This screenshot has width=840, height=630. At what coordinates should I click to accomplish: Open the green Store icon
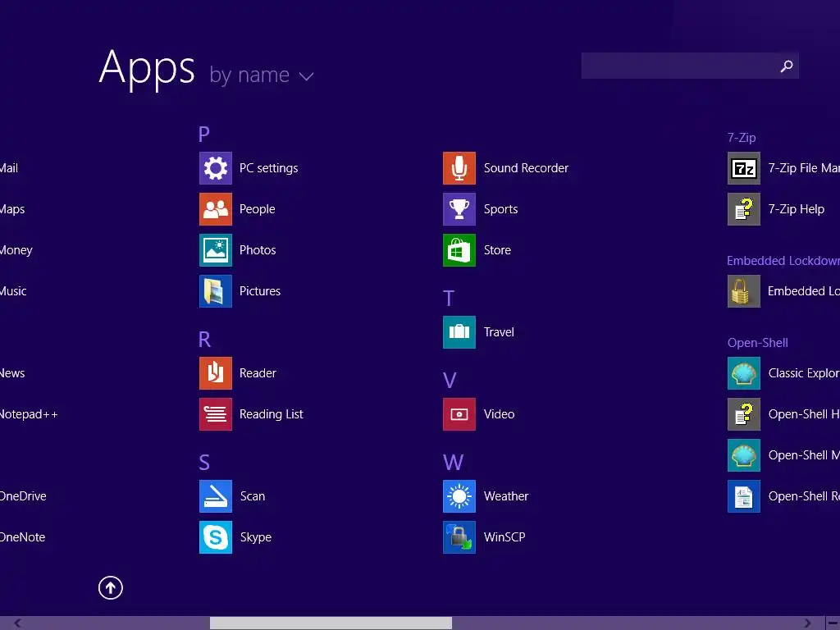(459, 250)
